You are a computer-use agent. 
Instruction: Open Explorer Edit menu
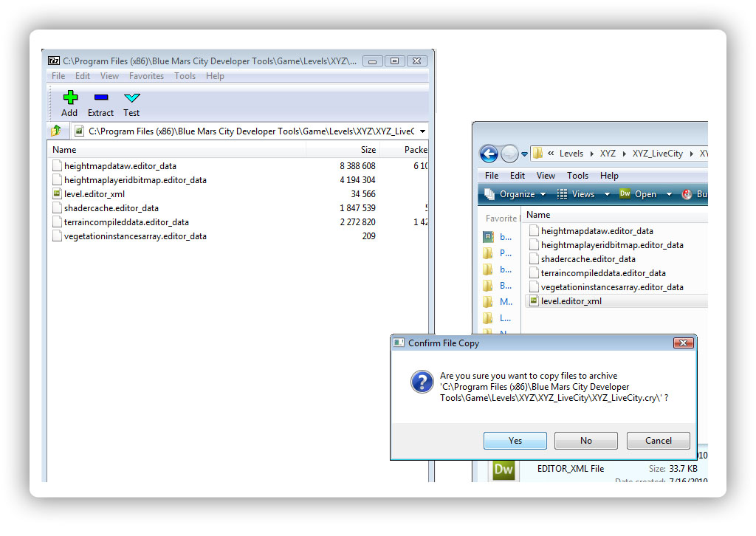(x=518, y=176)
